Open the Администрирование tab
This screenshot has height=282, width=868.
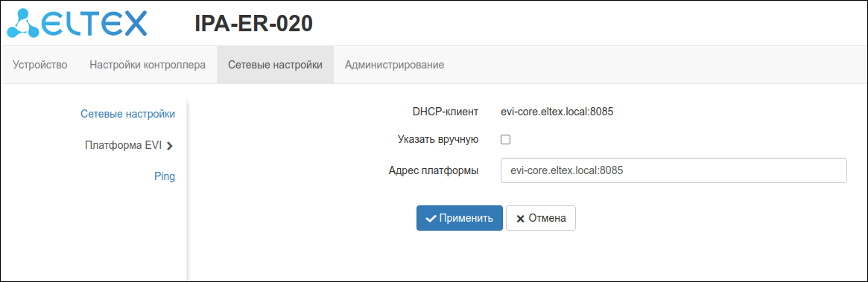(x=394, y=65)
